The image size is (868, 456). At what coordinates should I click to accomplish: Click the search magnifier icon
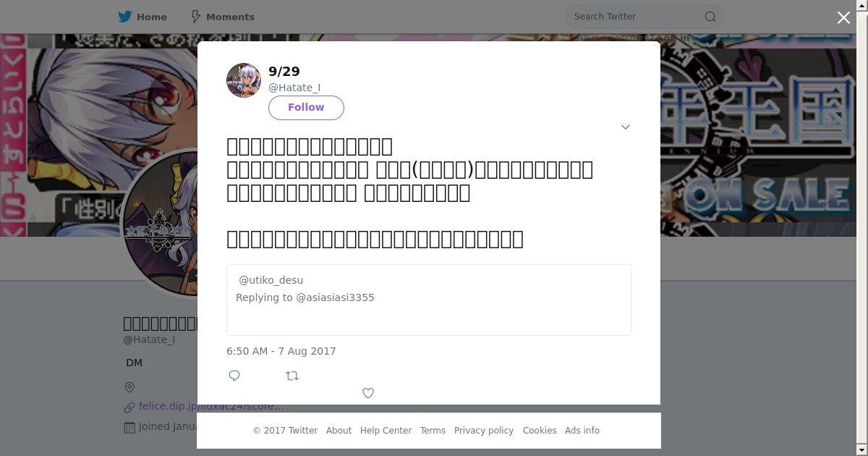coord(710,17)
